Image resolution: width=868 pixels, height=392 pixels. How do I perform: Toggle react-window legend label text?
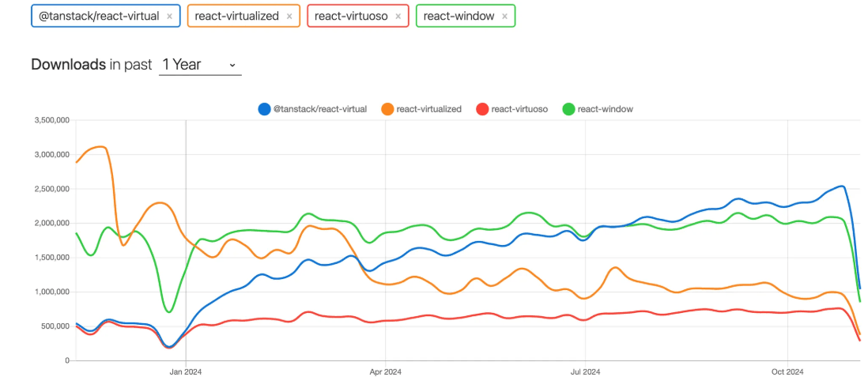point(606,109)
